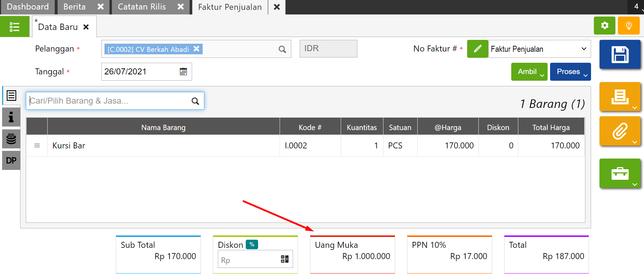This screenshot has height=276, width=644.
Task: Click the orange lightbulb tips icon
Action: [628, 25]
